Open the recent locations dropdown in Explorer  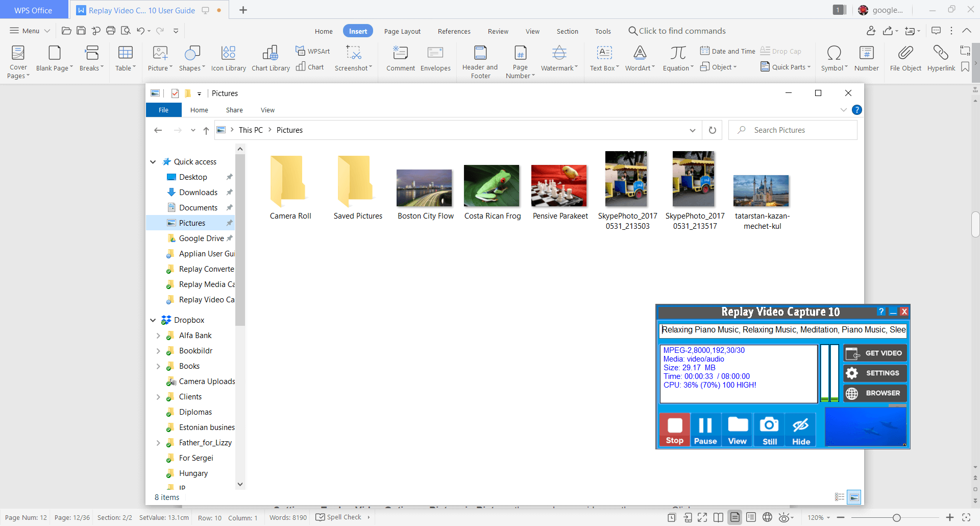pos(193,130)
